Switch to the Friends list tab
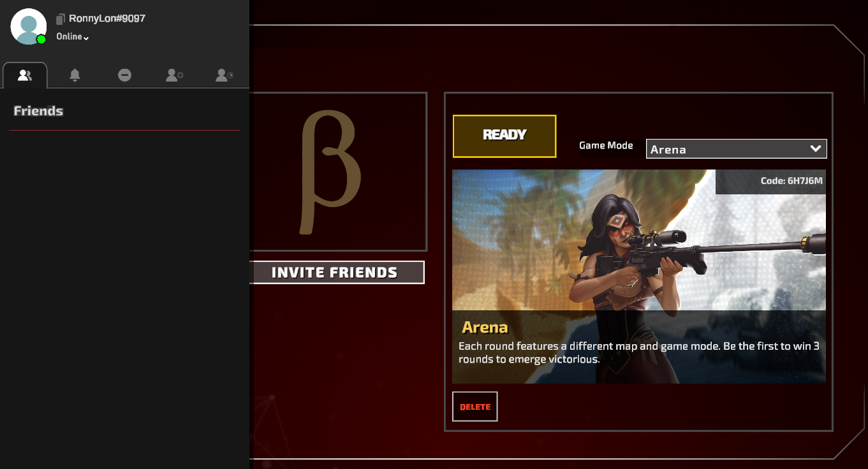Image resolution: width=868 pixels, height=469 pixels. click(25, 75)
